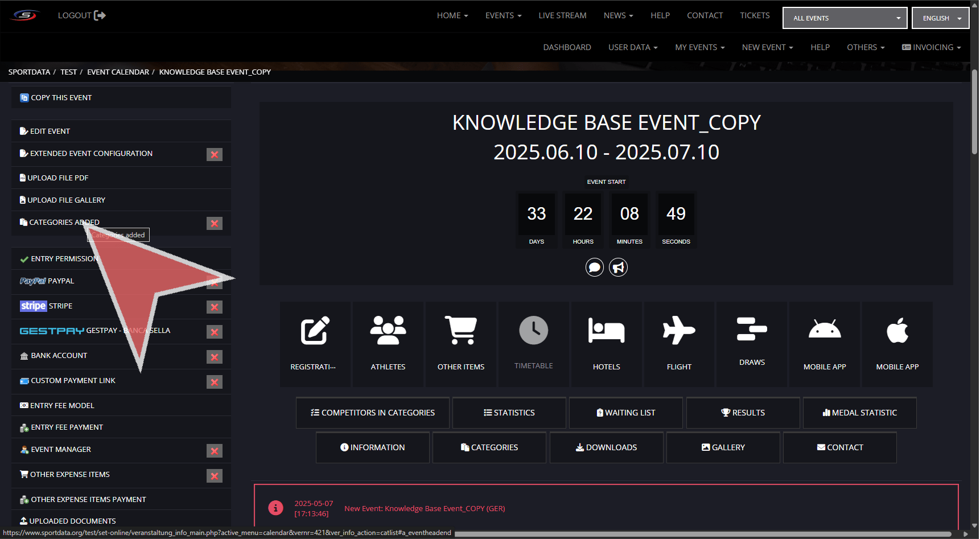Click the megaphone announcement icon
Viewport: 980px width, 539px height.
pyautogui.click(x=618, y=267)
